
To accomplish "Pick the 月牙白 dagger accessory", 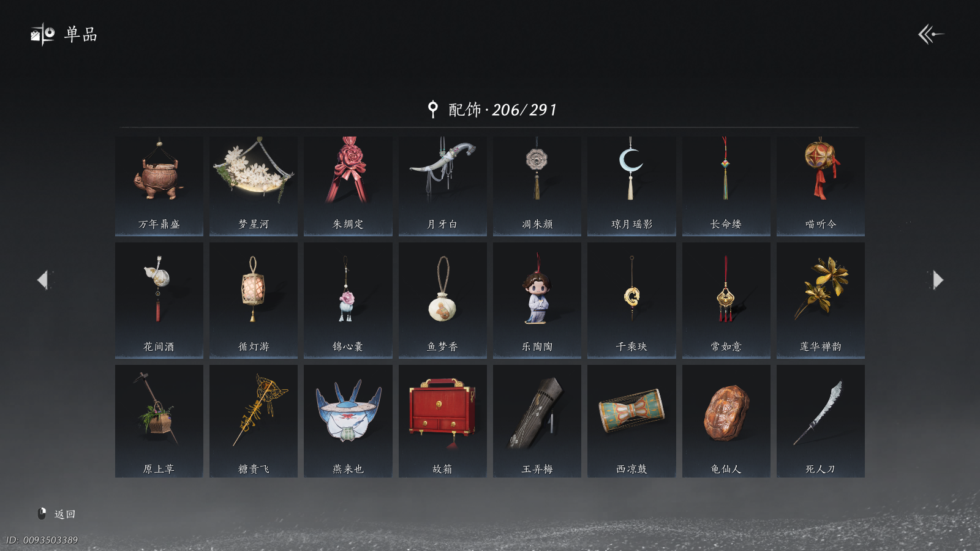I will pyautogui.click(x=443, y=186).
